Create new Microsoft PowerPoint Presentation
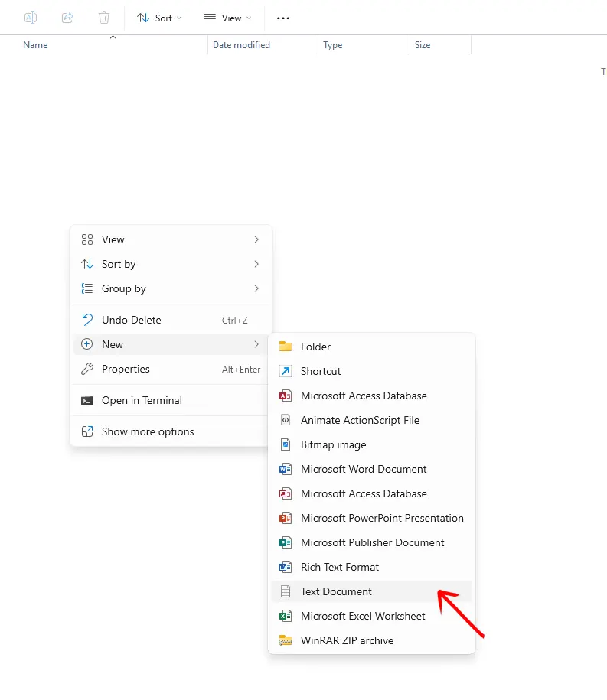 pos(381,518)
